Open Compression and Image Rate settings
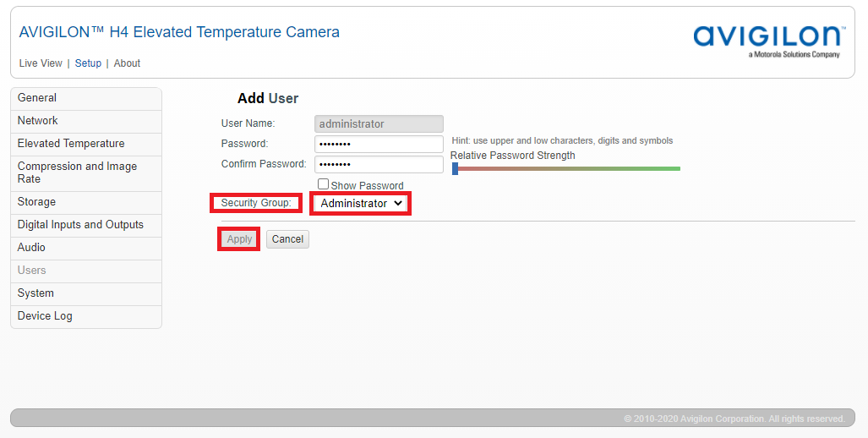The width and height of the screenshot is (868, 438). click(x=77, y=172)
